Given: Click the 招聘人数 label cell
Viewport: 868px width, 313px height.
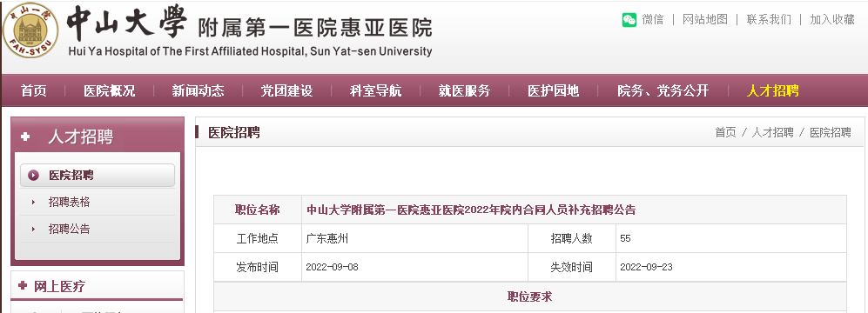Looking at the screenshot, I should (572, 239).
